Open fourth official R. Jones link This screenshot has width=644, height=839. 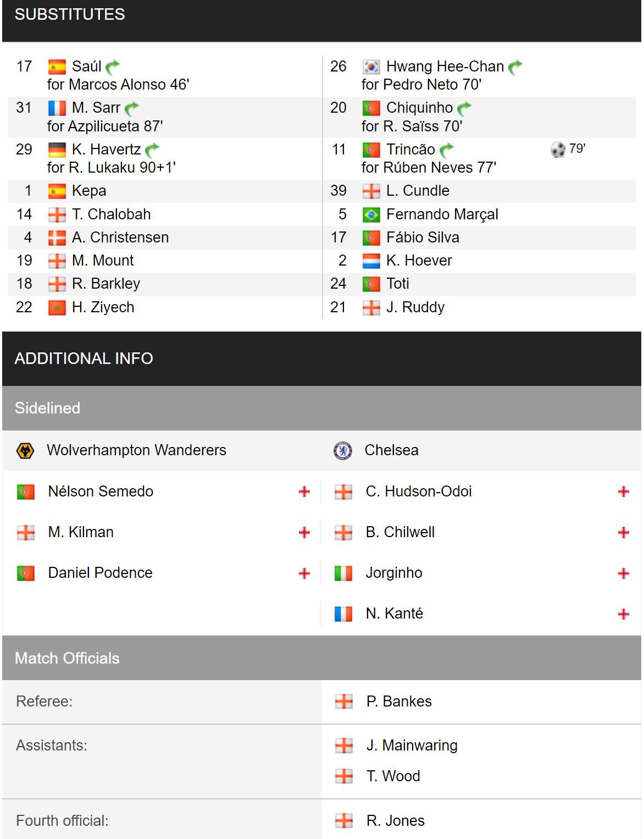click(396, 821)
